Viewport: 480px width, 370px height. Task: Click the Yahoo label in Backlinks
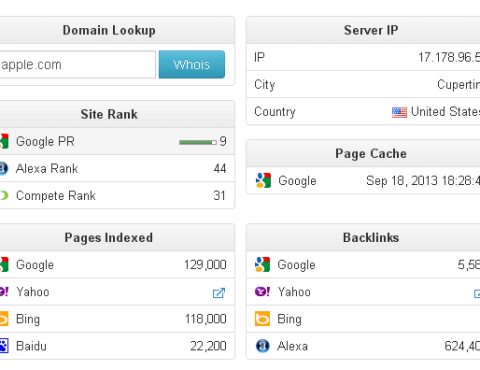coord(294,292)
